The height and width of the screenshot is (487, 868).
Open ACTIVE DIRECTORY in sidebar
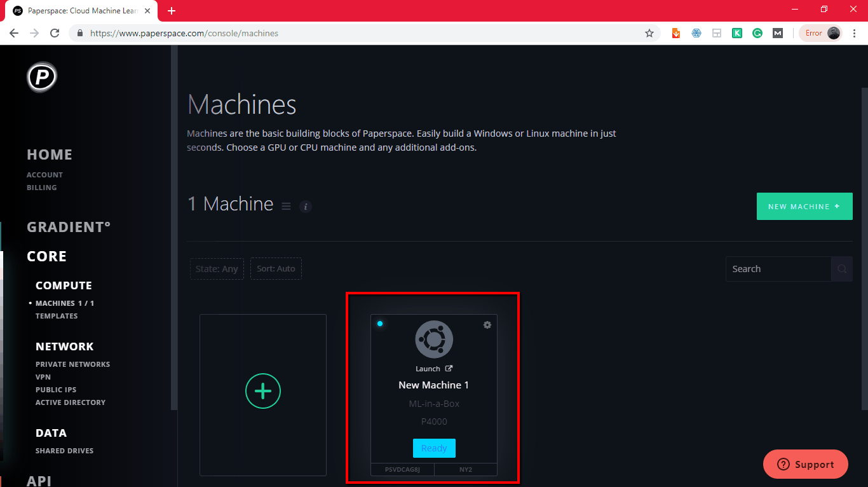click(x=71, y=402)
